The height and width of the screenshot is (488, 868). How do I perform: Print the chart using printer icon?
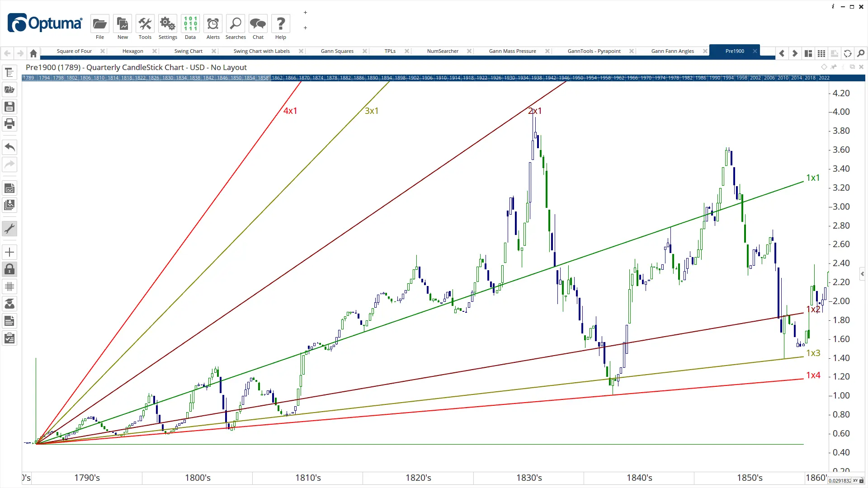tap(9, 124)
